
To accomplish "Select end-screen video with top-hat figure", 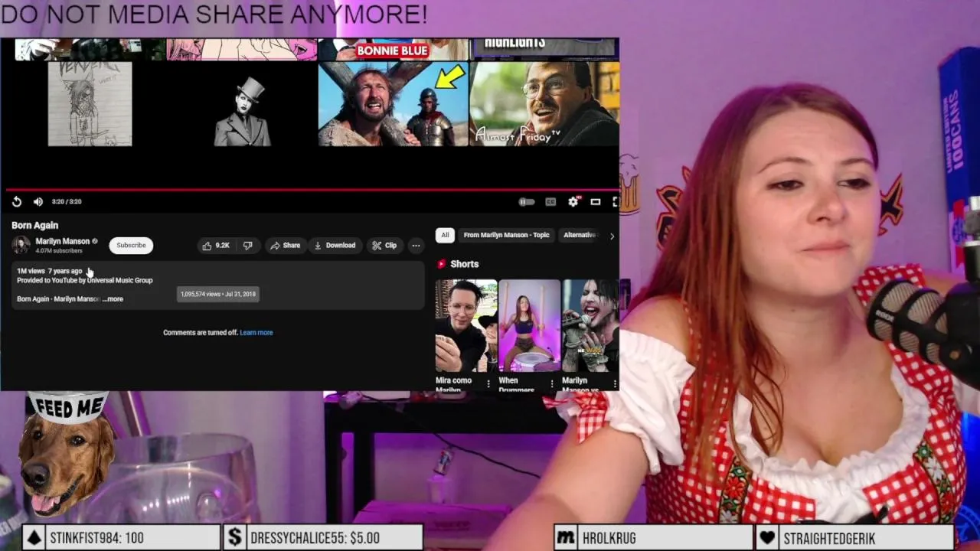I will tap(242, 104).
